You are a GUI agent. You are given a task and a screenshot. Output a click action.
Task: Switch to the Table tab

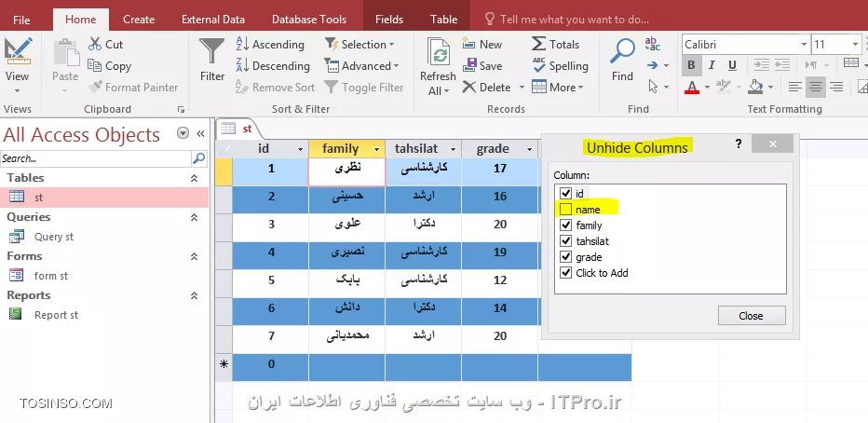pyautogui.click(x=444, y=20)
